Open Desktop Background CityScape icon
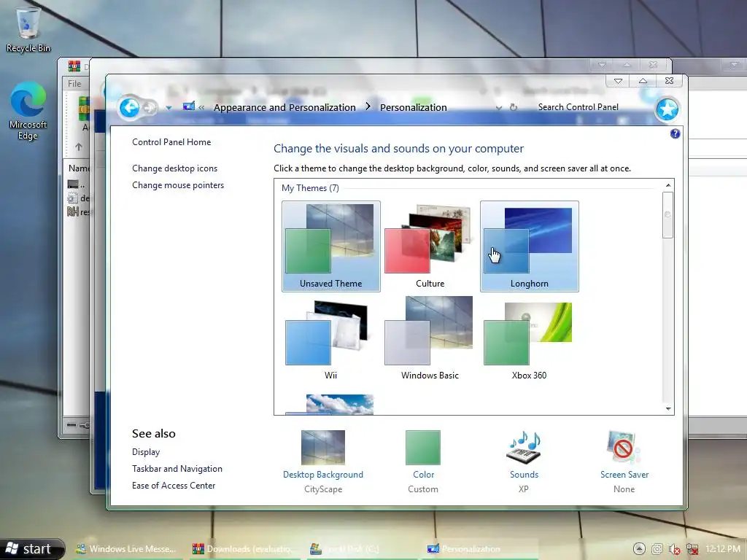The image size is (747, 560). click(x=323, y=447)
